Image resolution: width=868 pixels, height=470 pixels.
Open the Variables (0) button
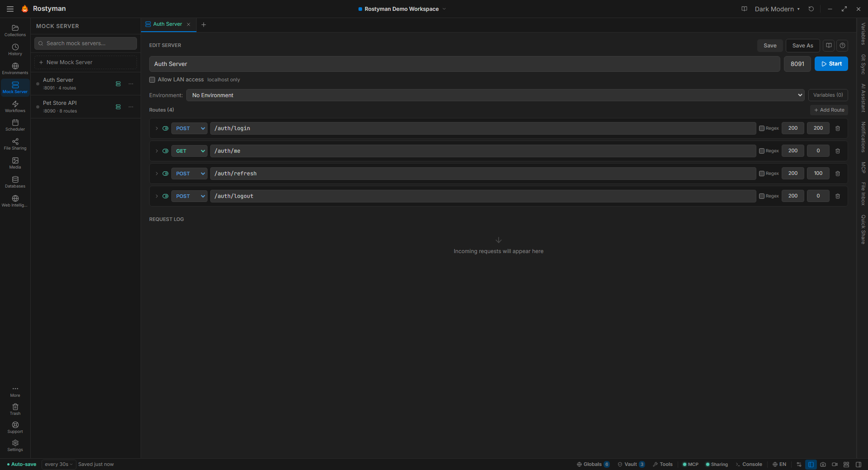click(828, 95)
